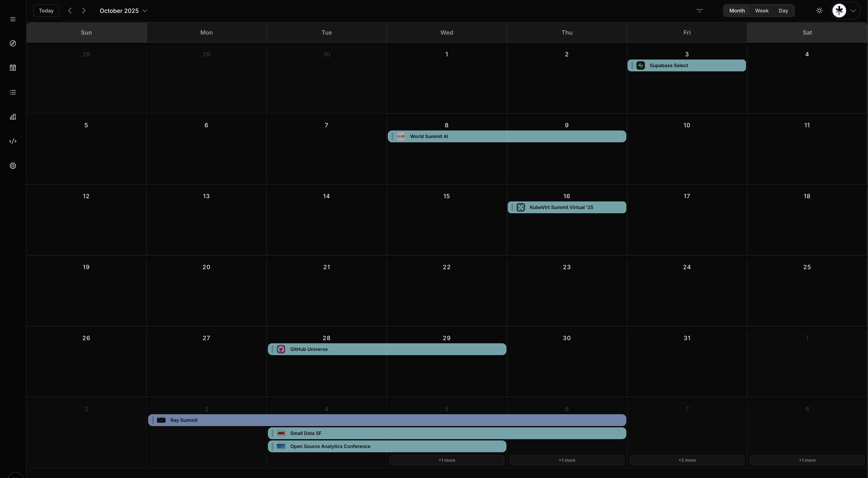
Task: Open the calendar icon in sidebar
Action: click(13, 68)
